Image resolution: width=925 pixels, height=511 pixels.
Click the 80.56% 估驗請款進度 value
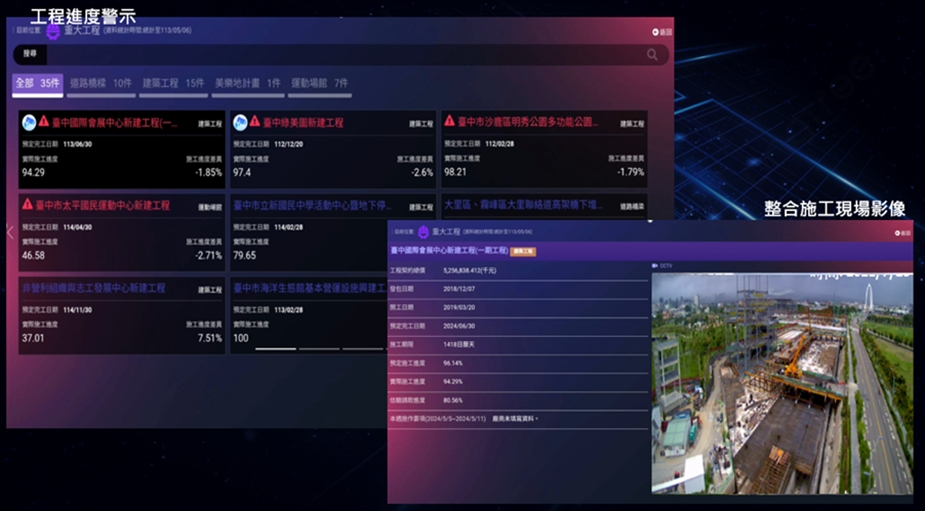point(453,400)
